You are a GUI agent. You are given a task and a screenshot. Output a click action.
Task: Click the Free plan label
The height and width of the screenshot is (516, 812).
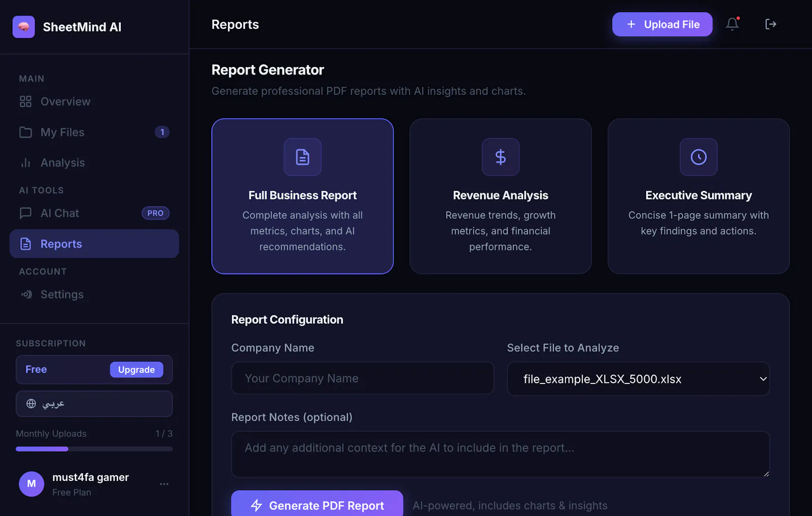tap(36, 369)
